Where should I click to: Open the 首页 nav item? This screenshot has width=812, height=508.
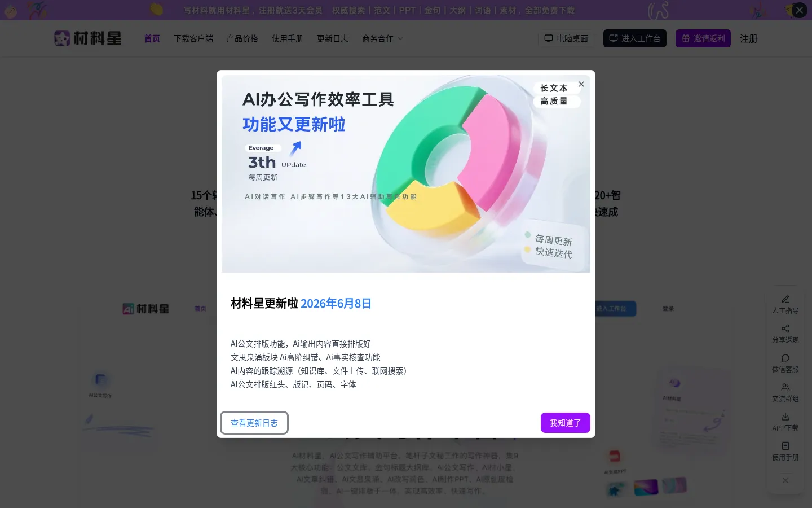(x=152, y=38)
